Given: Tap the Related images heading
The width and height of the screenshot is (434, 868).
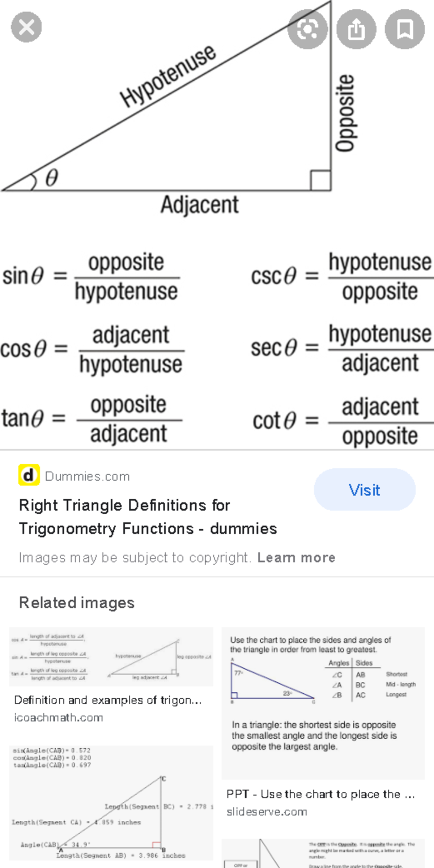Looking at the screenshot, I should point(76,603).
